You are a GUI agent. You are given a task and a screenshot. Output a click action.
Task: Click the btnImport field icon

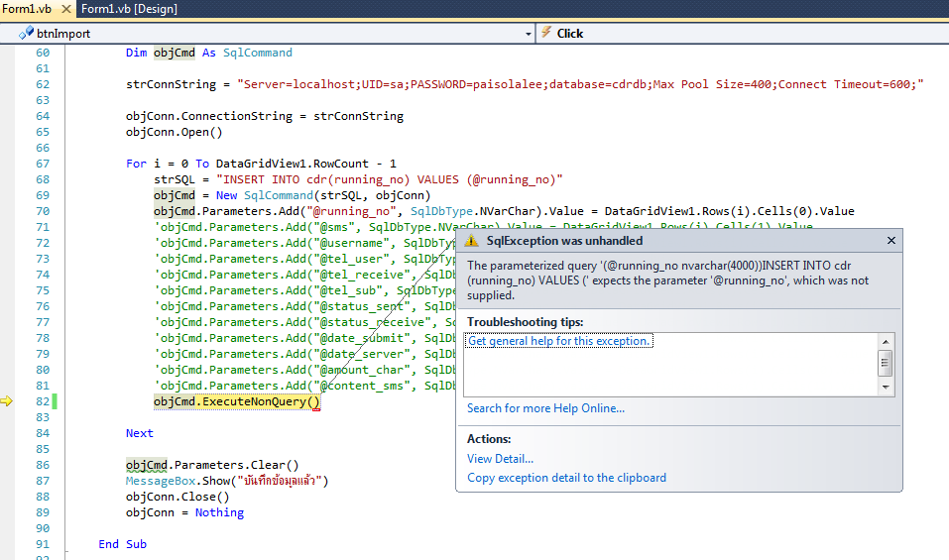pyautogui.click(x=26, y=33)
